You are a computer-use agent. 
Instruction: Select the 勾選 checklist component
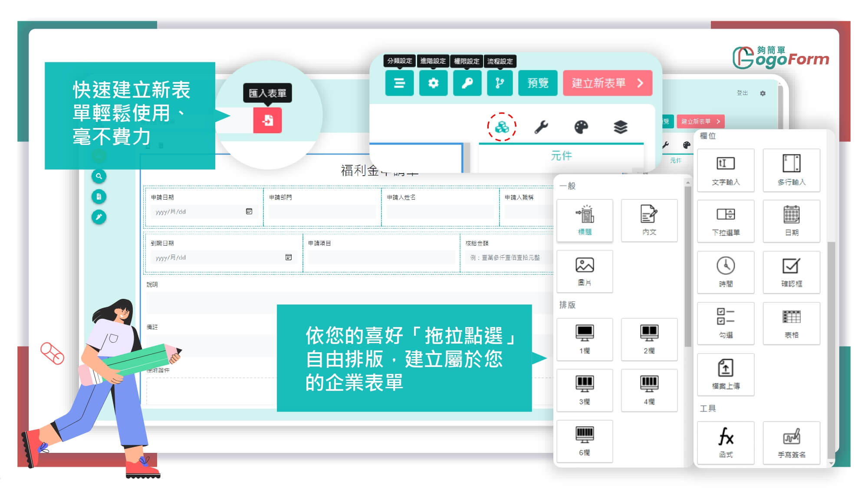point(725,323)
